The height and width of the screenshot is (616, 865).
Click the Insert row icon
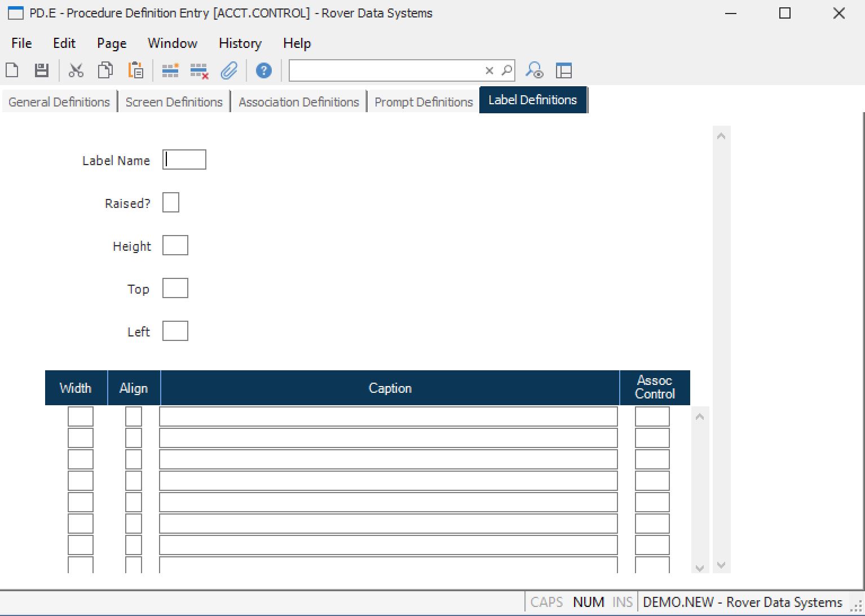click(170, 70)
